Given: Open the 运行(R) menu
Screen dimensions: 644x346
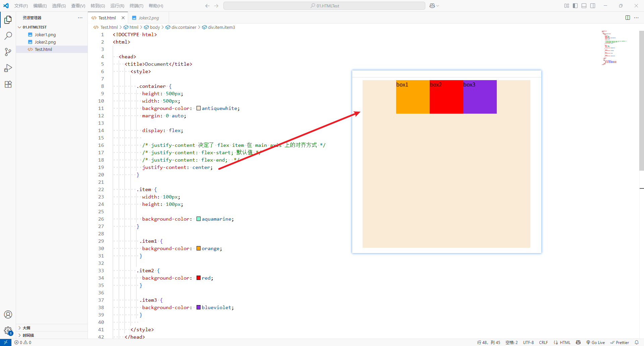Looking at the screenshot, I should [117, 6].
